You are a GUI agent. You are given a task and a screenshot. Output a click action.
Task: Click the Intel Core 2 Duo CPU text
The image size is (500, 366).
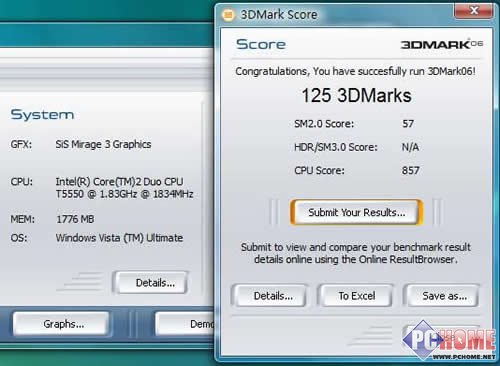[124, 188]
